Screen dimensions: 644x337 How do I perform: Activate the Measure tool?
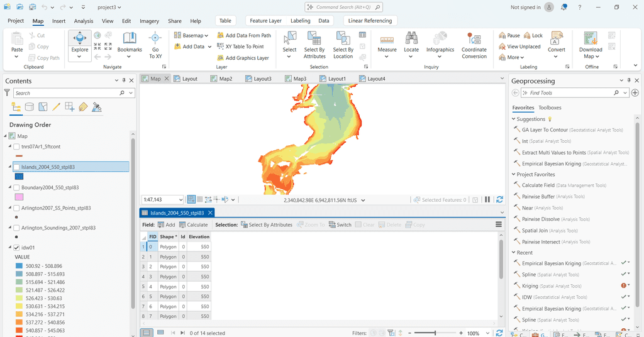point(387,45)
